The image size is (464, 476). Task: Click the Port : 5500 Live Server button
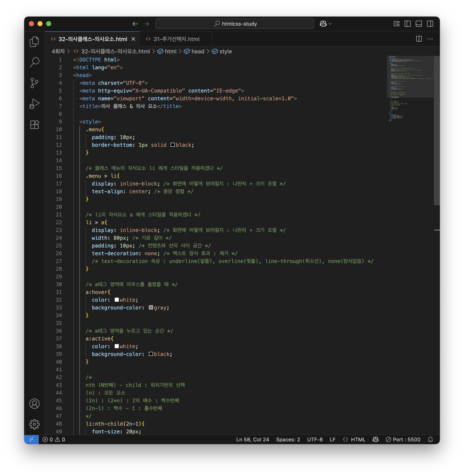tap(403, 439)
